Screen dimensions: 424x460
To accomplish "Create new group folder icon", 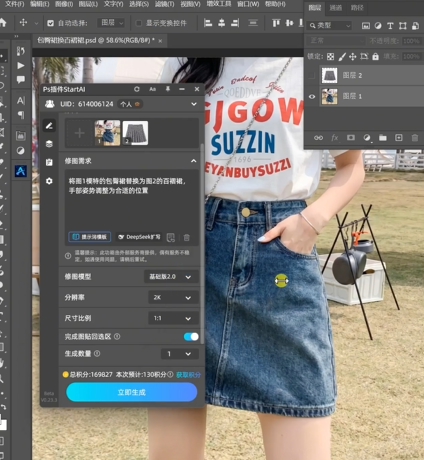I will coord(383,138).
